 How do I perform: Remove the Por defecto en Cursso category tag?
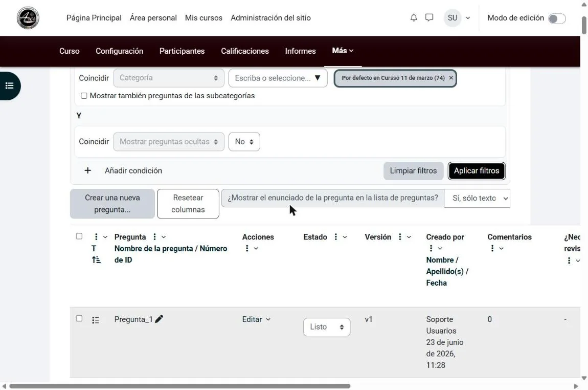point(451,78)
